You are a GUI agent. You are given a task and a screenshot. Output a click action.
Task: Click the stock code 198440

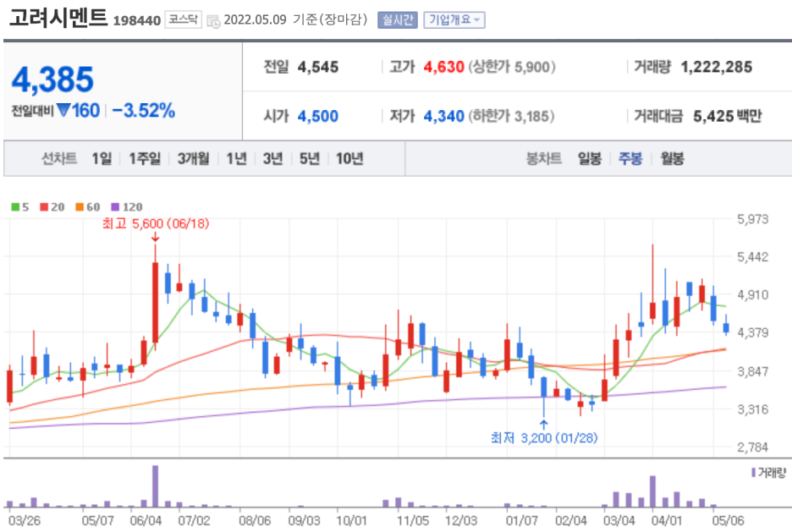point(137,20)
